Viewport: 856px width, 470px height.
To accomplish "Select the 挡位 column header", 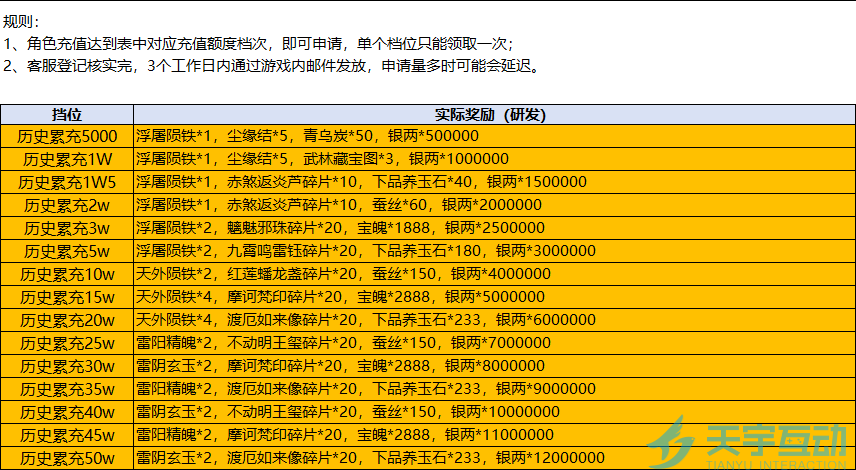I will pos(67,115).
